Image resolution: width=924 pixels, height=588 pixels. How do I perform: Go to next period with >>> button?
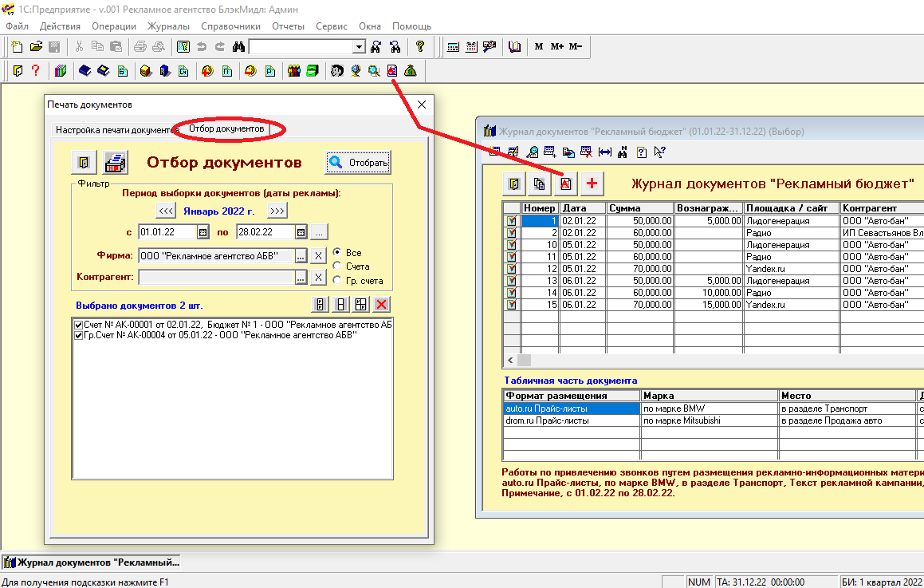pyautogui.click(x=277, y=211)
